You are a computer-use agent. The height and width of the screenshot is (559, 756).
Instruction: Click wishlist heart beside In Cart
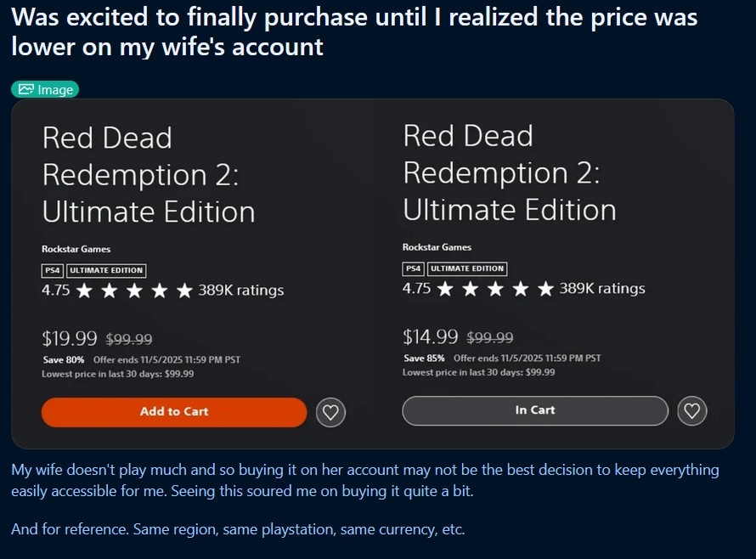tap(692, 411)
